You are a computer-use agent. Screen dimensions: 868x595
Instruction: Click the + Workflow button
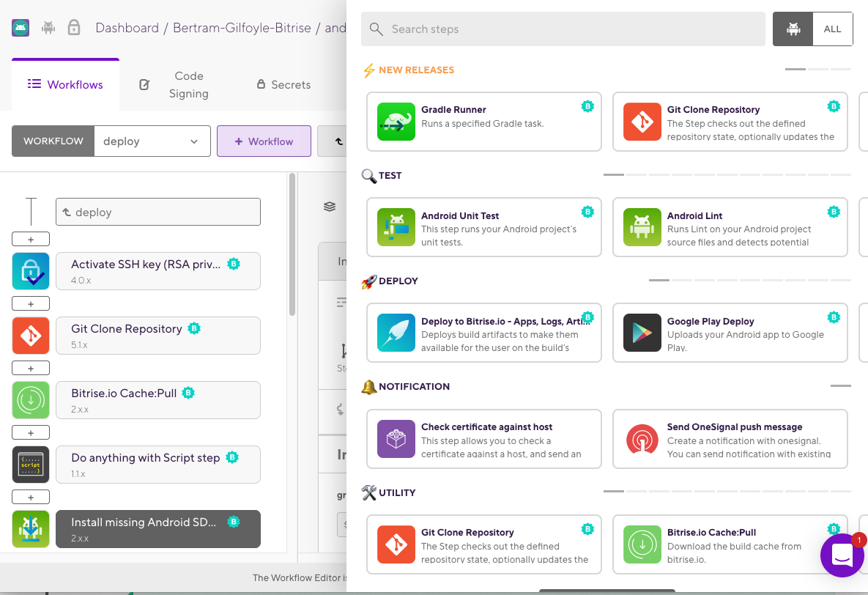[x=264, y=141]
